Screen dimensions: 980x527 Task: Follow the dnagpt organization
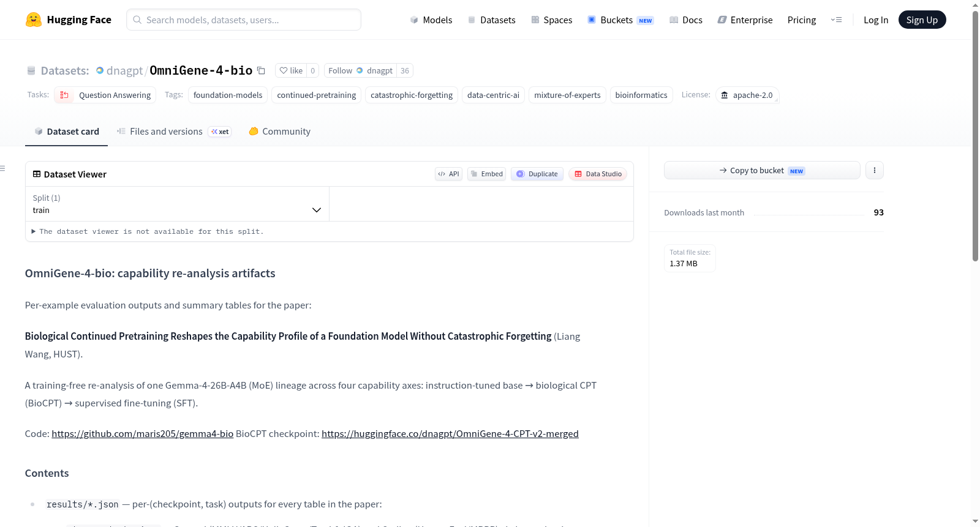click(360, 70)
